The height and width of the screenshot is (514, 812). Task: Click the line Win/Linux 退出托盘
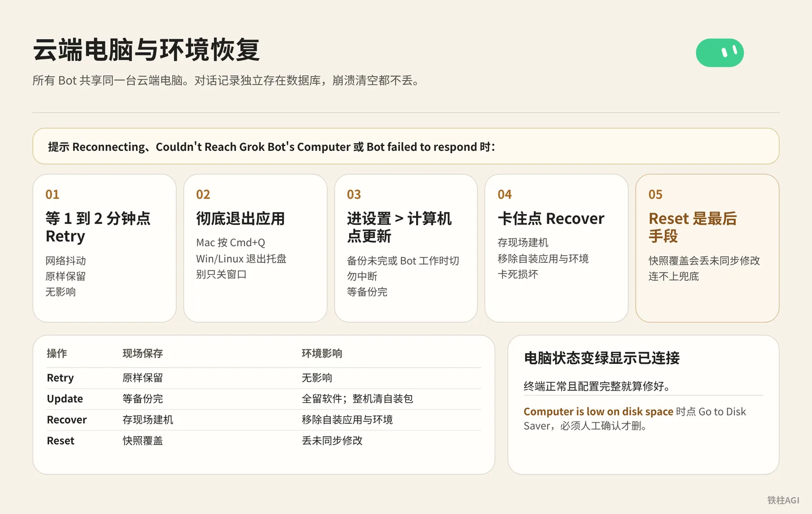click(242, 259)
